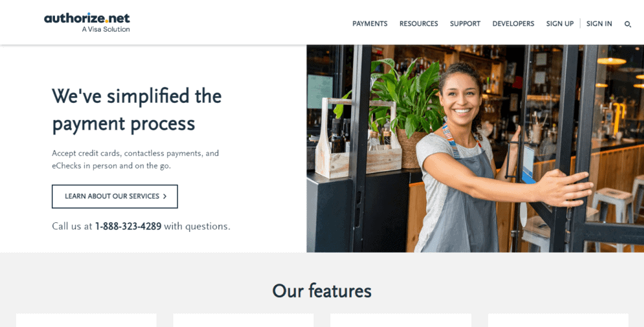The width and height of the screenshot is (644, 327).
Task: Select the fourth feature card
Action: tap(558, 321)
